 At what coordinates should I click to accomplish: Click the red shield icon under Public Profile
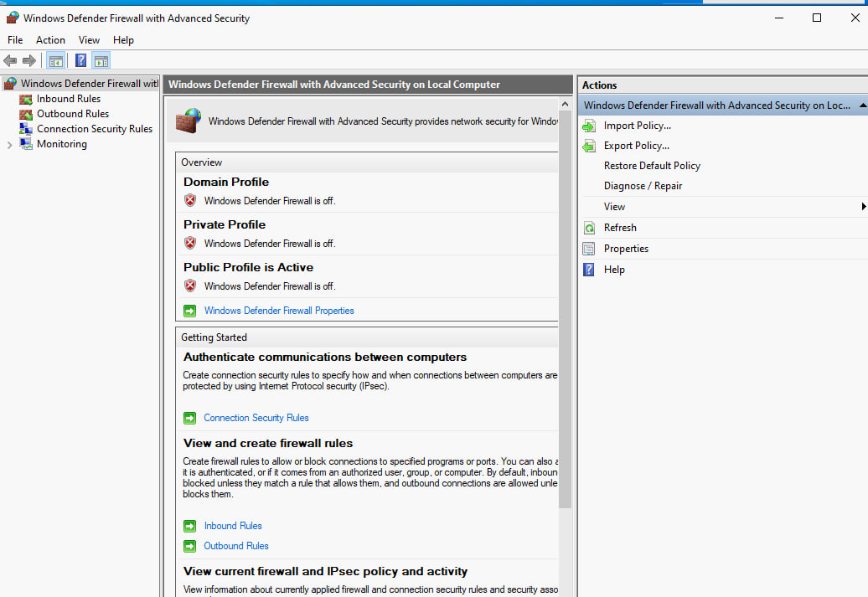tap(190, 286)
